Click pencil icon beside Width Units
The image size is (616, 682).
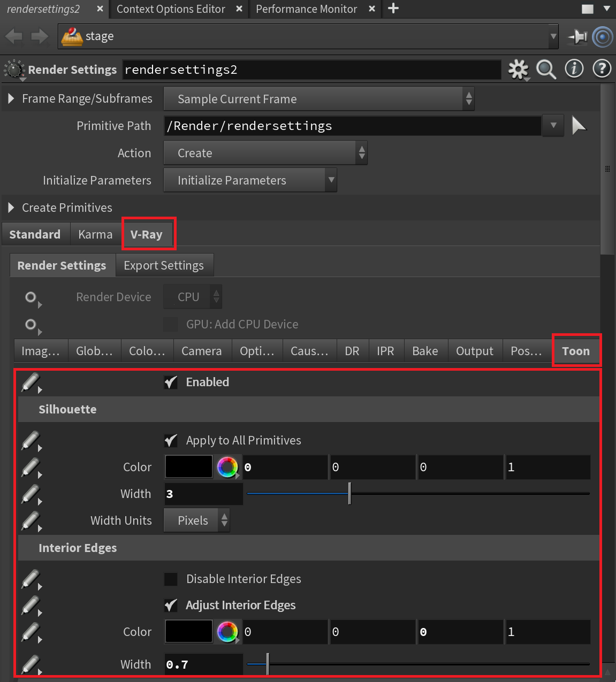click(x=31, y=521)
